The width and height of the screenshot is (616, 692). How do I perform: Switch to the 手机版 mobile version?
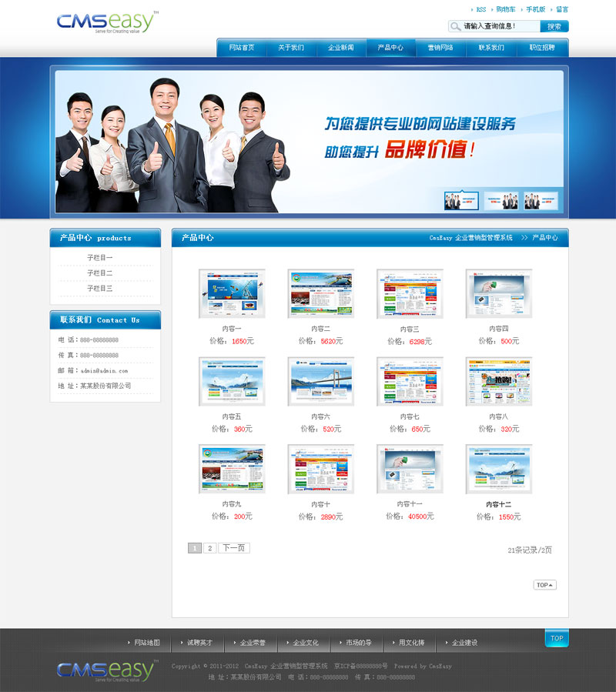[x=536, y=9]
